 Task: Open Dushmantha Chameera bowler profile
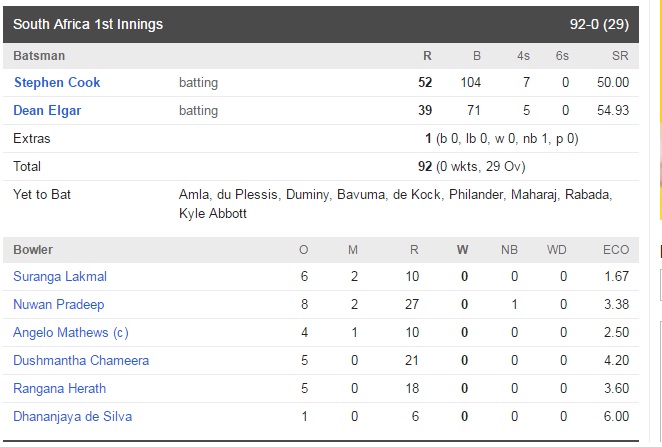tap(81, 360)
